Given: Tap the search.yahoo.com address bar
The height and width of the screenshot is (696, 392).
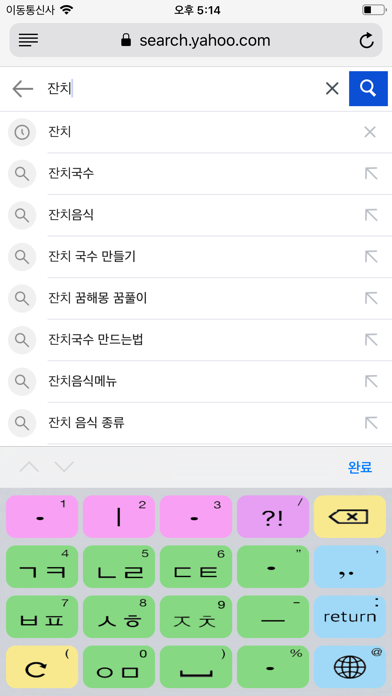Looking at the screenshot, I should point(196,40).
